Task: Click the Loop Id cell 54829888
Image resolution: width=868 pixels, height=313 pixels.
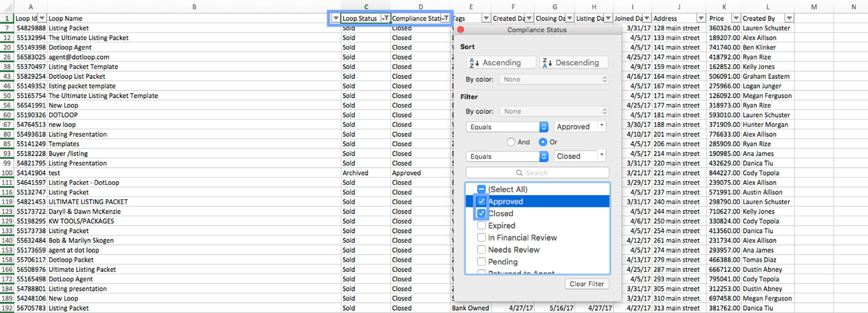Action: click(31, 28)
